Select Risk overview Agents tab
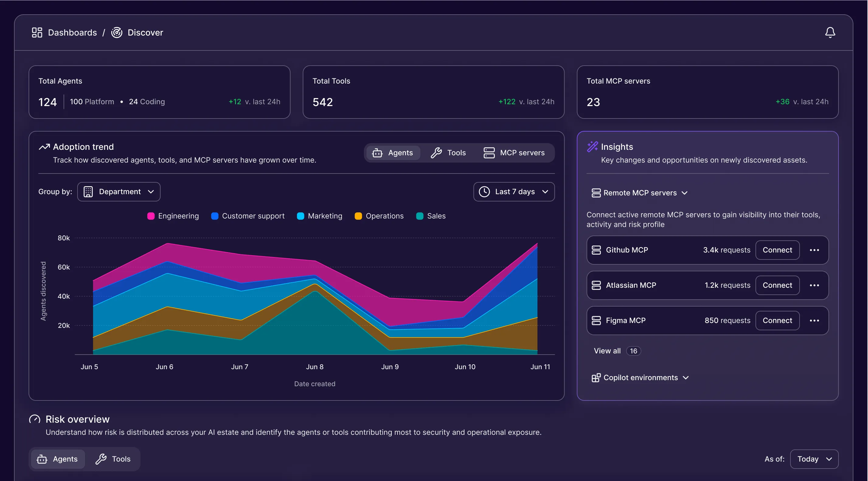This screenshot has height=481, width=868. click(x=57, y=459)
